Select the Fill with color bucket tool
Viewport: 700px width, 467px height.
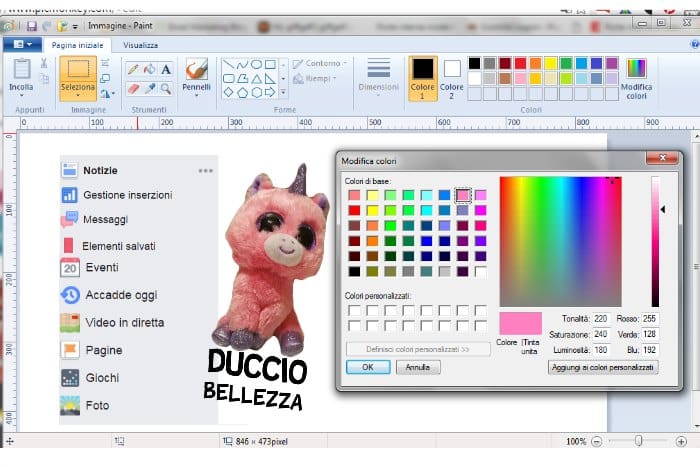click(150, 70)
